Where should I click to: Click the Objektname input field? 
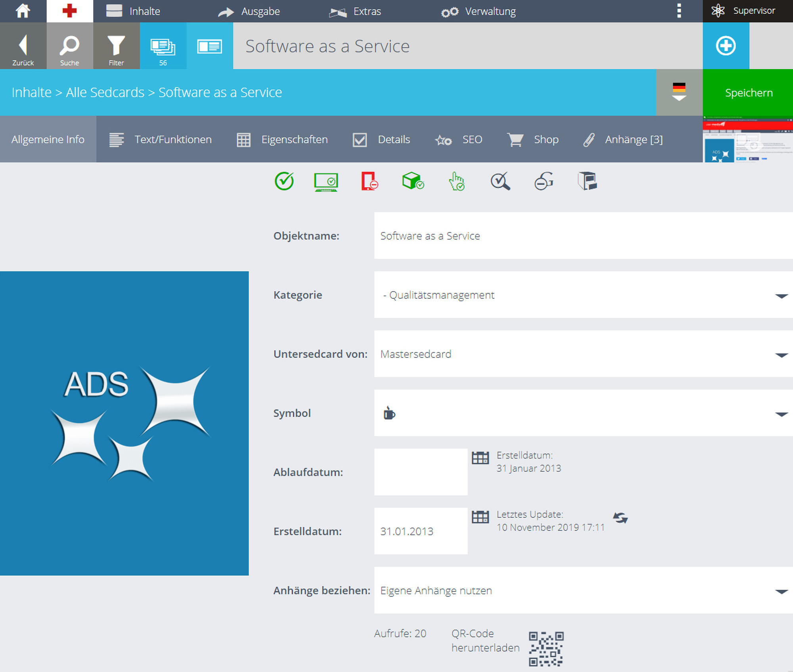[583, 236]
